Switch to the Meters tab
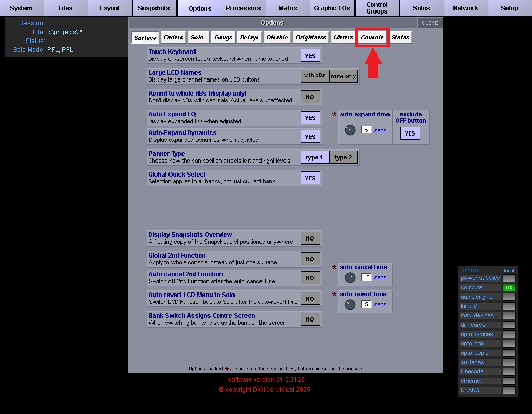The width and height of the screenshot is (532, 414). tap(343, 37)
